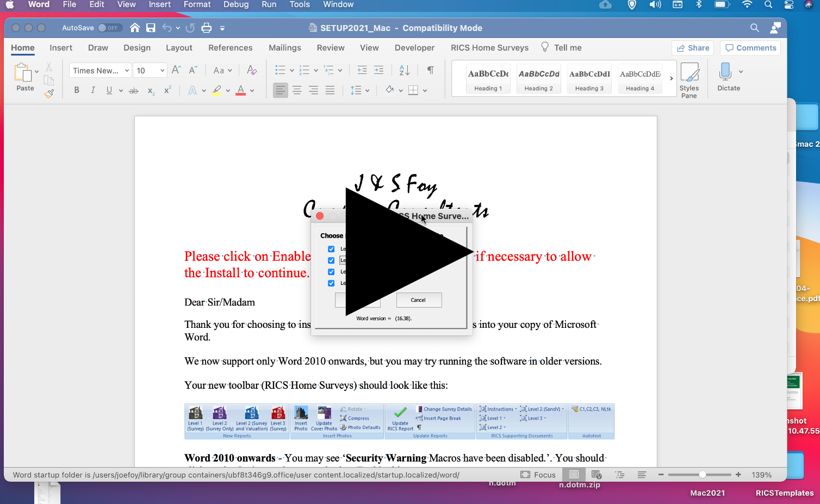Image resolution: width=820 pixels, height=504 pixels.
Task: Apply Italic formatting
Action: [x=93, y=90]
